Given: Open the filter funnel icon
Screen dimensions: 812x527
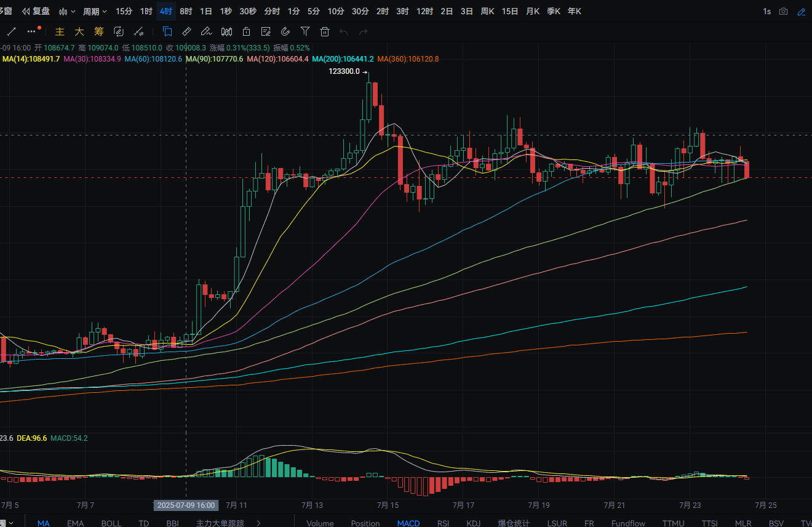Looking at the screenshot, I should tap(305, 31).
